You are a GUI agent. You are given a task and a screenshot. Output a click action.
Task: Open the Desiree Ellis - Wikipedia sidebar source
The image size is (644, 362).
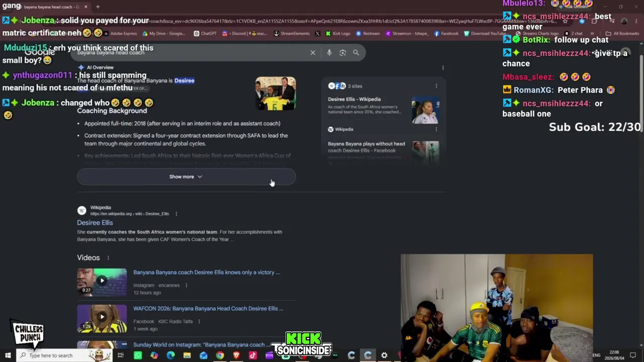(354, 100)
